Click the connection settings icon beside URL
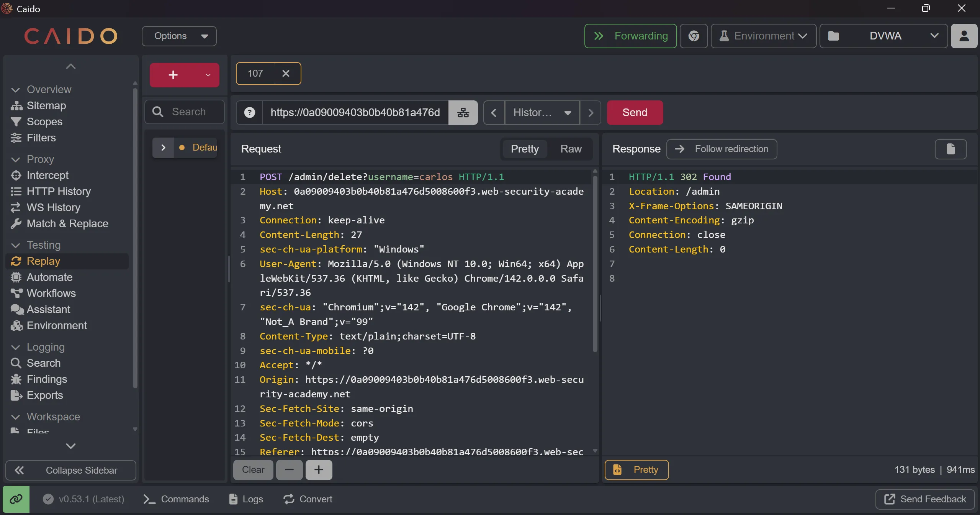 463,113
